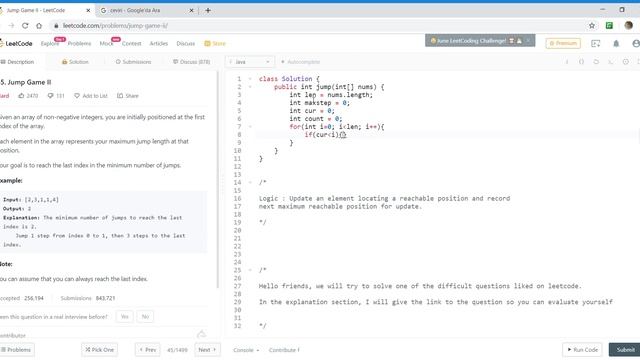Open the Chrome profile avatar
The height and width of the screenshot is (360, 640).
(629, 25)
